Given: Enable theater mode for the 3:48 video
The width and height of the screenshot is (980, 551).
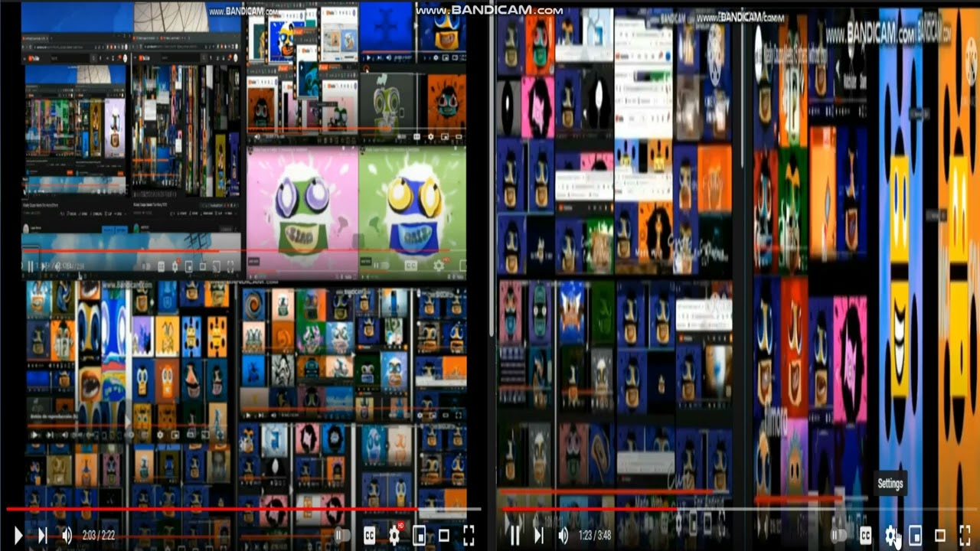Looking at the screenshot, I should [x=940, y=536].
